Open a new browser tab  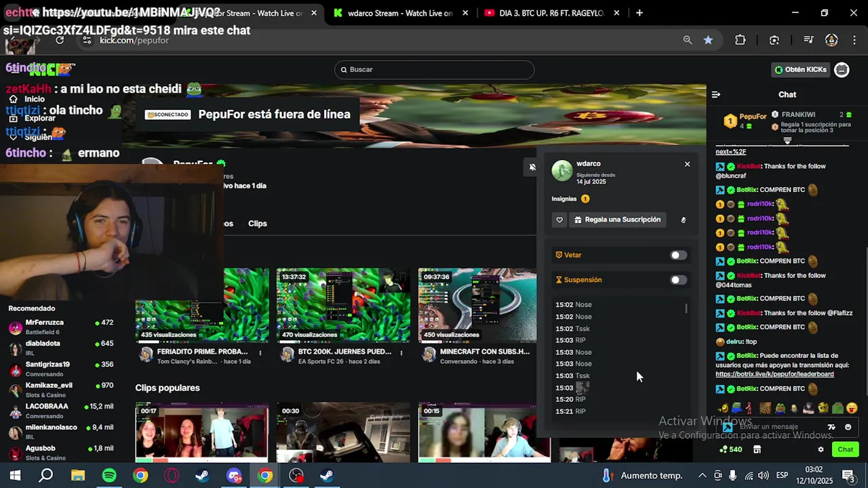coord(639,13)
